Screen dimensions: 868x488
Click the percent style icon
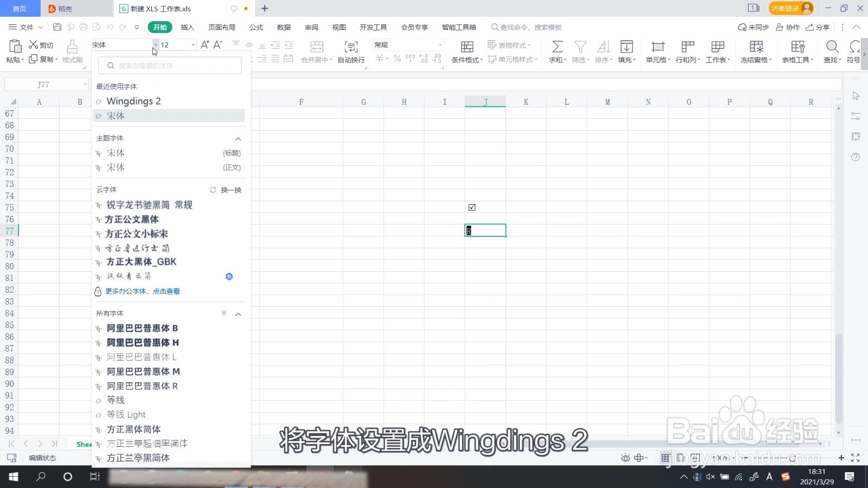(397, 59)
